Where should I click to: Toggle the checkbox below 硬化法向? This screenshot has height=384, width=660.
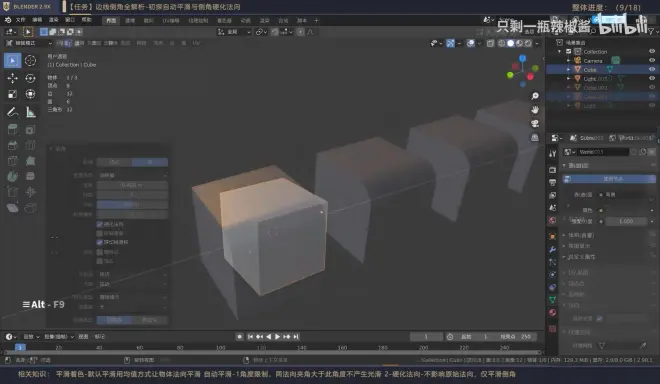100,233
